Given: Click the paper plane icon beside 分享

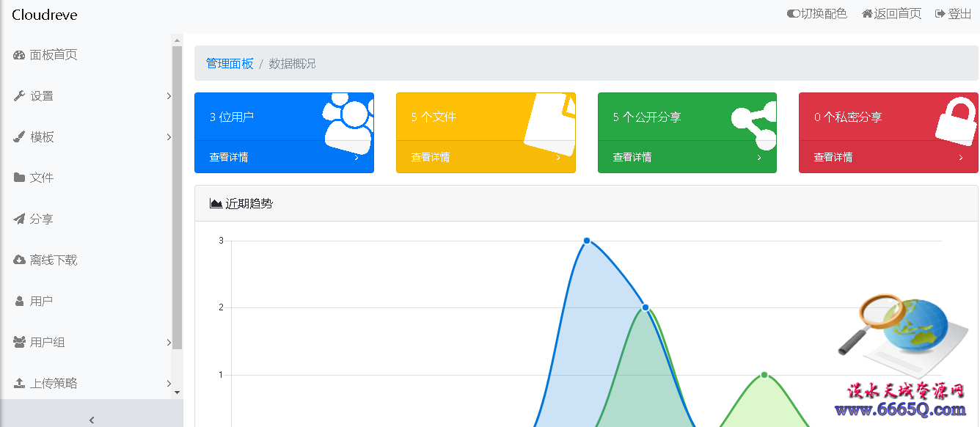Looking at the screenshot, I should pyautogui.click(x=19, y=219).
